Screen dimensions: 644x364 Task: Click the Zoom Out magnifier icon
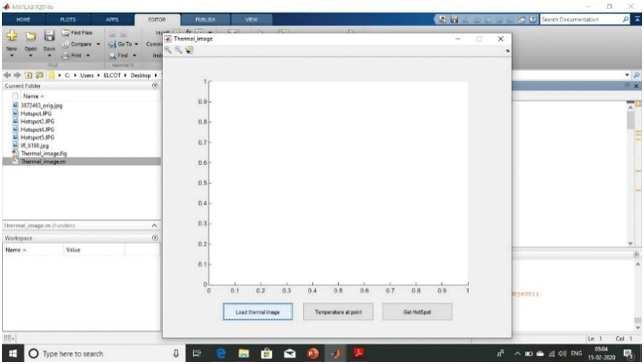coord(179,50)
